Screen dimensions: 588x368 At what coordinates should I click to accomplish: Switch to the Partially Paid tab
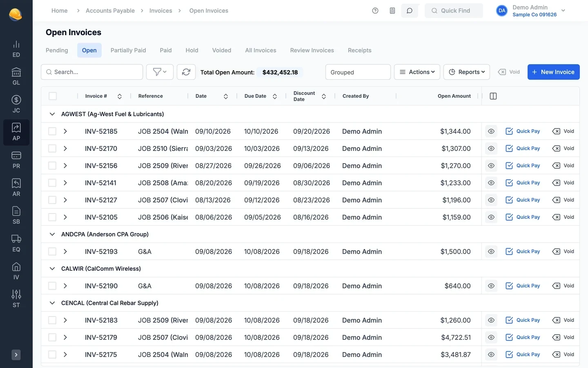pyautogui.click(x=128, y=50)
